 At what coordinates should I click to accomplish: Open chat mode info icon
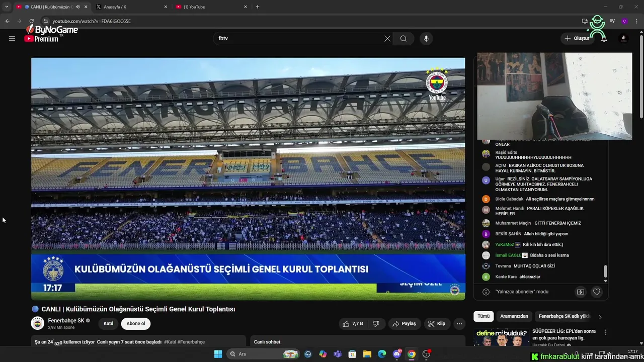click(x=486, y=292)
